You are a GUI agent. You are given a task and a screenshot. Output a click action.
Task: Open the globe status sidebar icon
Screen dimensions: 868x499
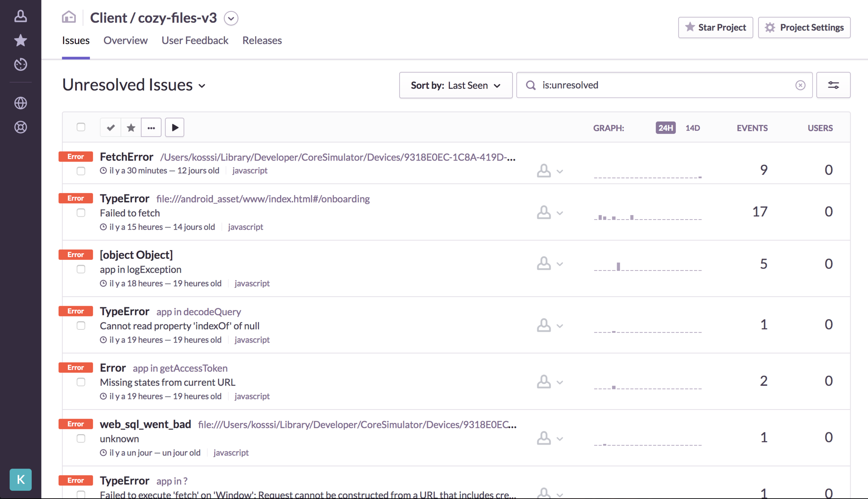pyautogui.click(x=20, y=103)
